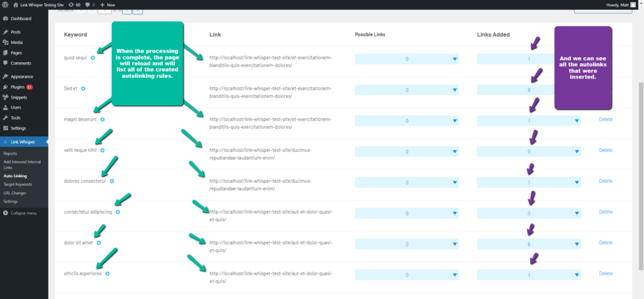Click the Collapse menu arrow icon
Viewport: 644px width, 299px height.
(5, 214)
